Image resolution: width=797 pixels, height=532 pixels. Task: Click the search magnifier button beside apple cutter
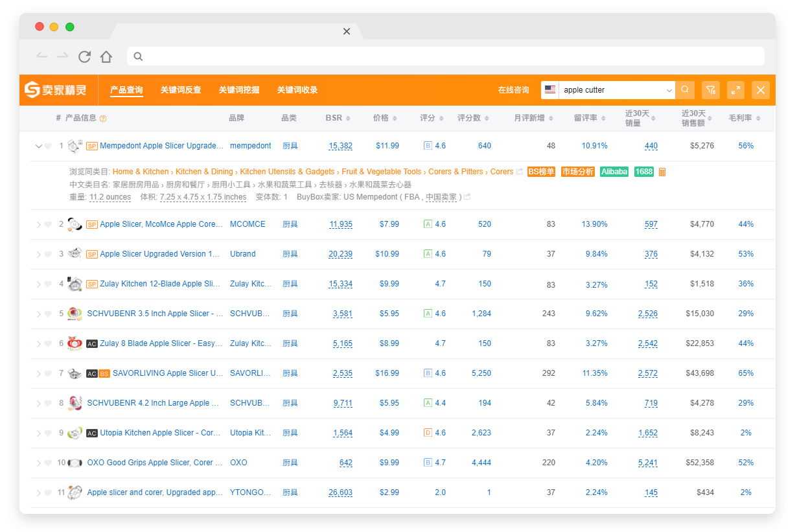685,90
